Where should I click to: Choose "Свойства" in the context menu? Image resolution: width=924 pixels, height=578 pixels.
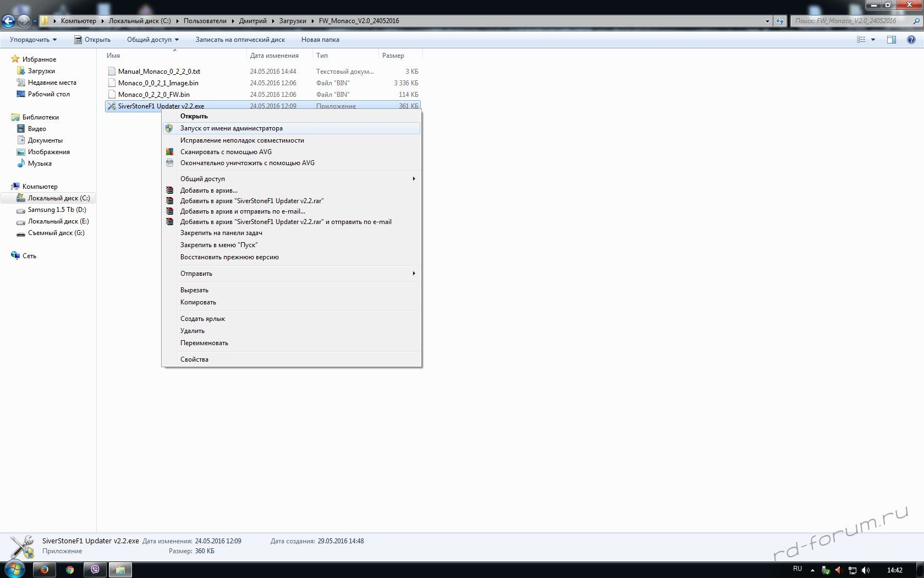194,359
